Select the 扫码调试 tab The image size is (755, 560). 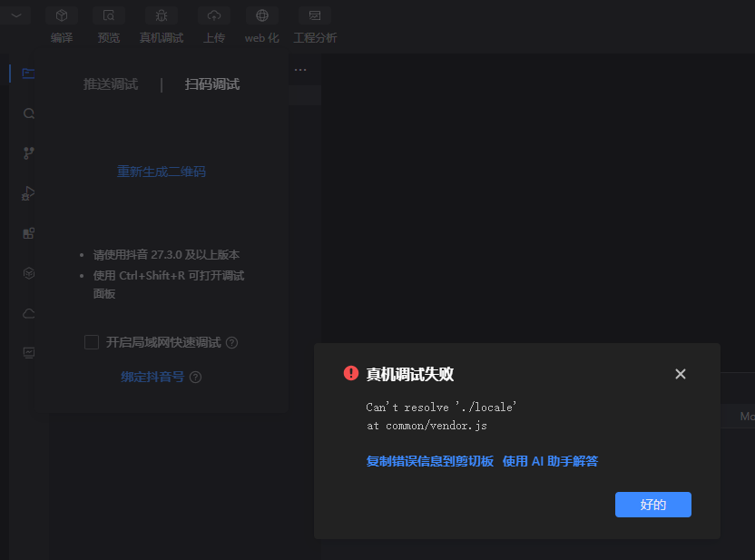[212, 84]
